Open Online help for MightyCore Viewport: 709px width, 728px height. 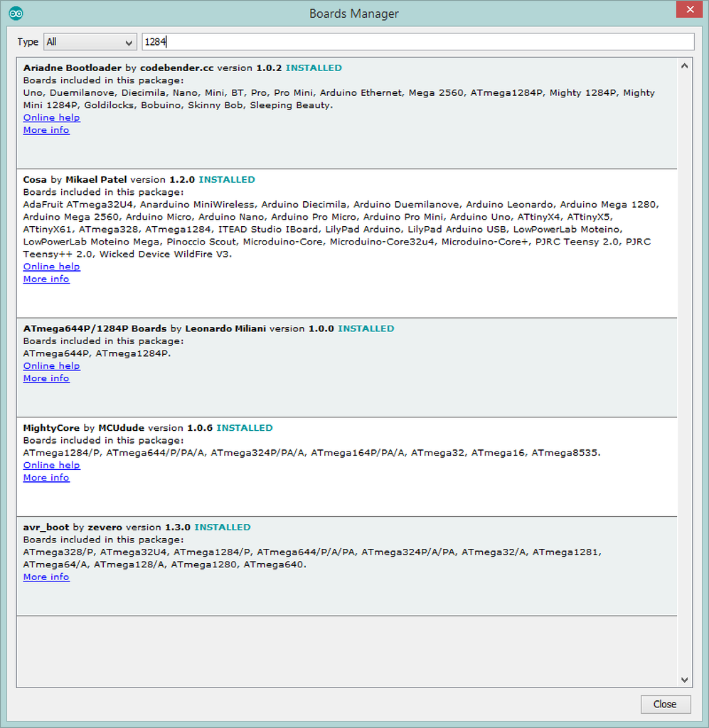[51, 465]
